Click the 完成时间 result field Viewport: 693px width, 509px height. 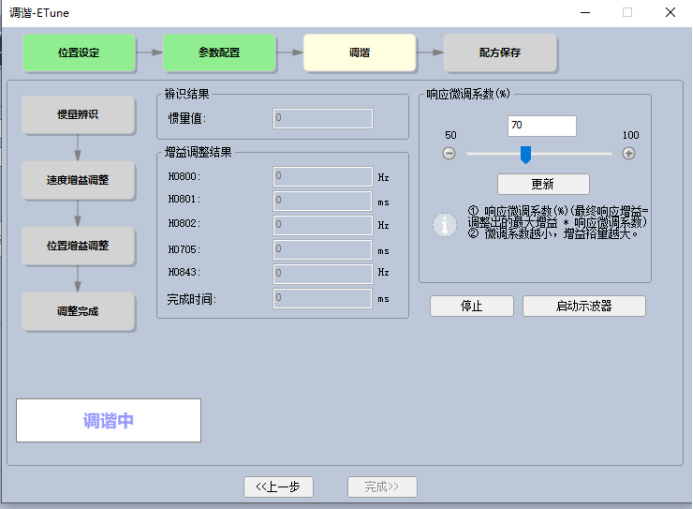[x=322, y=298]
